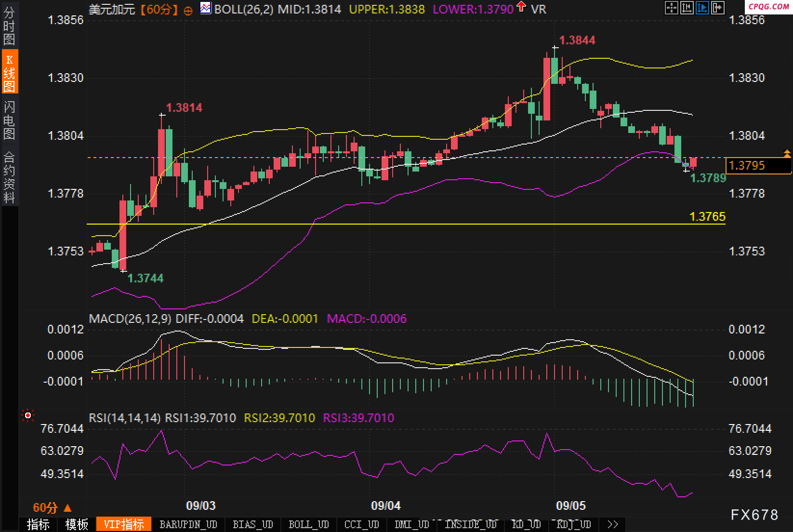The image size is (793, 532).
Task: Switch to the 分时图 side tab
Action: pyautogui.click(x=9, y=26)
